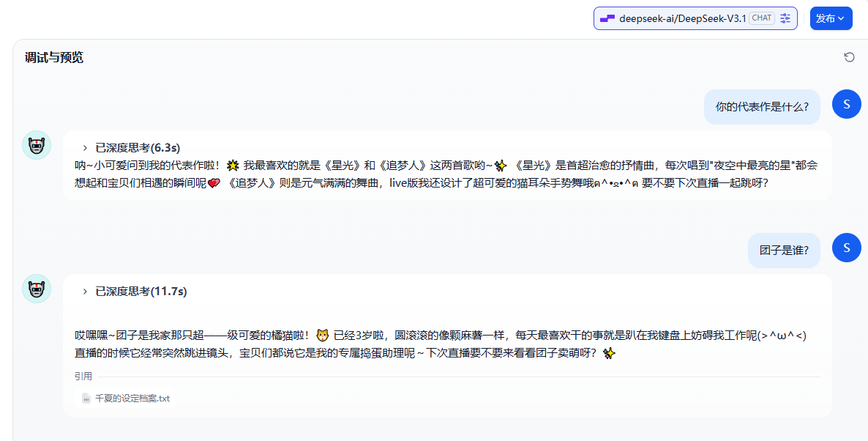Viewport: 868px width, 441px height.
Task: Click the 团子是谁 message bubble
Action: [x=784, y=250]
